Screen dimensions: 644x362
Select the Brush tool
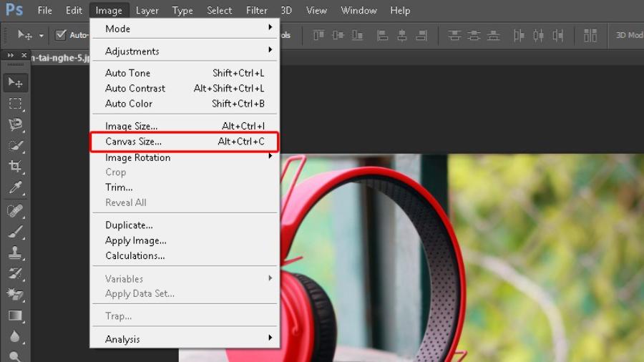pos(15,231)
